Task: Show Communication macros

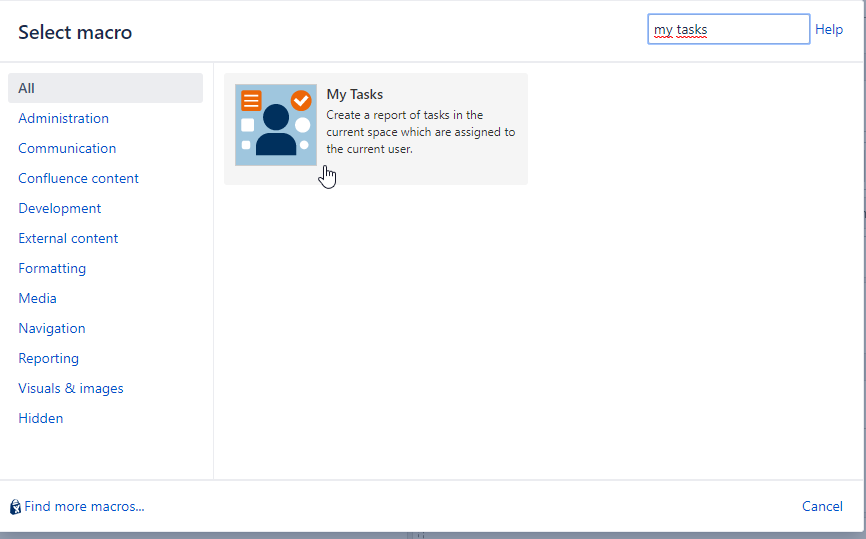Action: tap(67, 148)
